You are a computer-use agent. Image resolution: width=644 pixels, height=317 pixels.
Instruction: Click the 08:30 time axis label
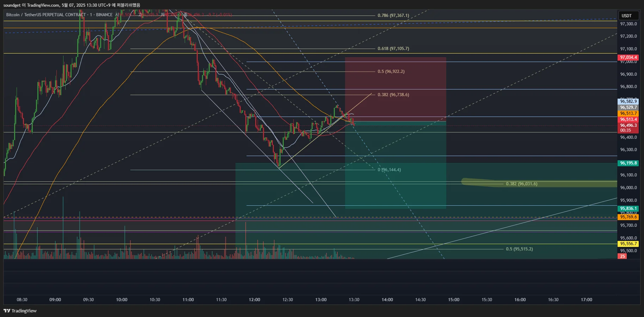coord(22,300)
